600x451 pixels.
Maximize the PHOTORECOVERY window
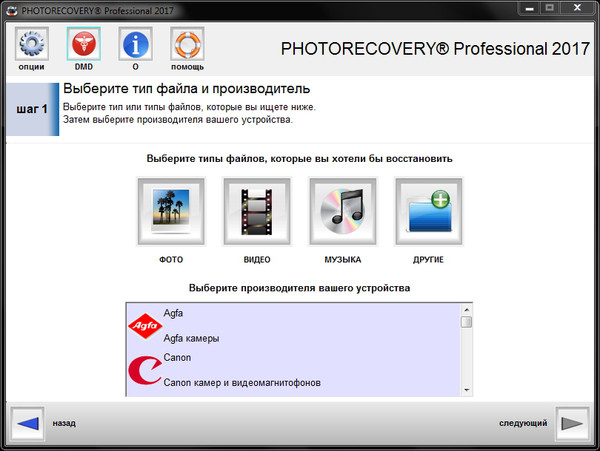549,8
